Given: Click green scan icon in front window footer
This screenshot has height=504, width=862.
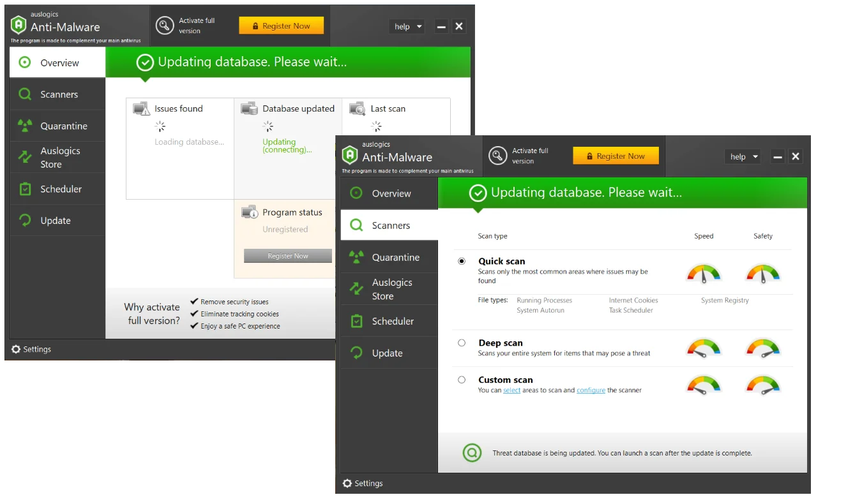Looking at the screenshot, I should pos(472,453).
